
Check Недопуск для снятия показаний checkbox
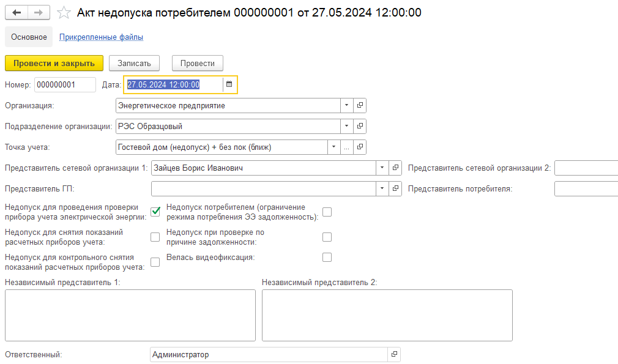[x=155, y=237]
